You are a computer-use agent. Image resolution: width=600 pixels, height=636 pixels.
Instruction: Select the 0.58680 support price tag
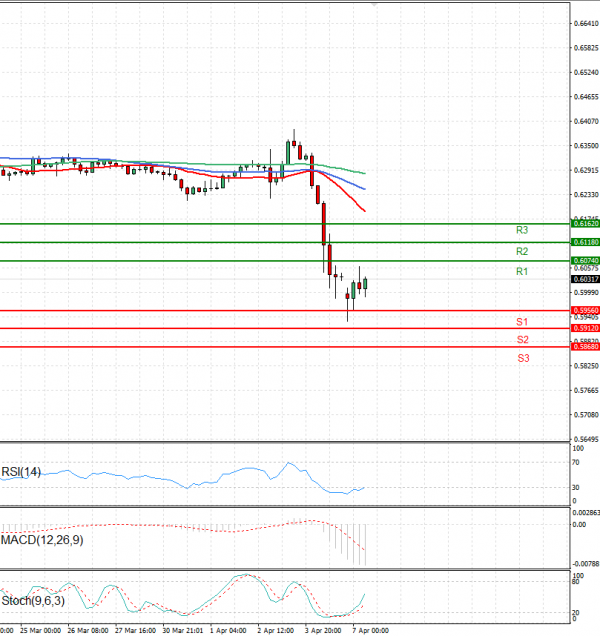point(585,346)
